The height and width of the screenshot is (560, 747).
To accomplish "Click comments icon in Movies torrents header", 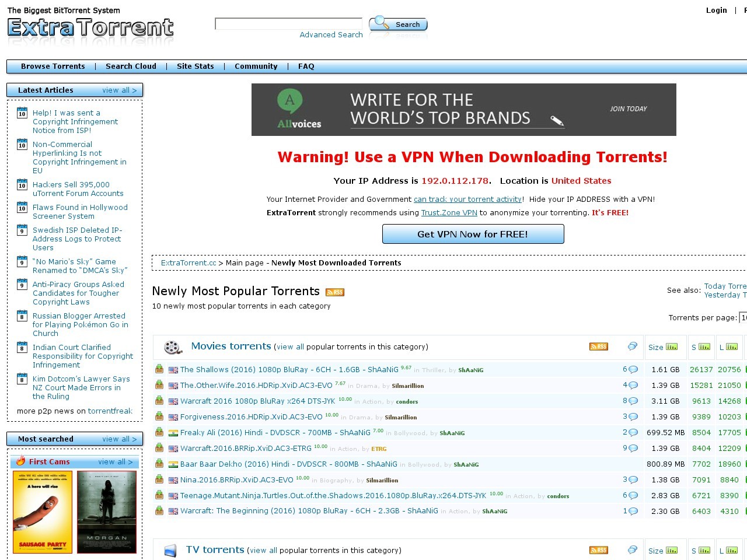I will tap(633, 346).
